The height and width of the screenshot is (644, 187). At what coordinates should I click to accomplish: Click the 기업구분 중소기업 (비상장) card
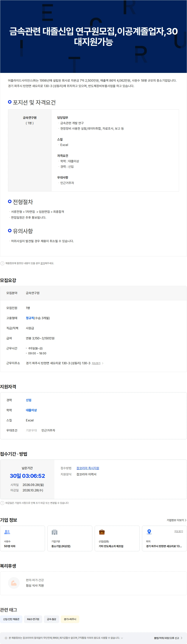click(70, 538)
